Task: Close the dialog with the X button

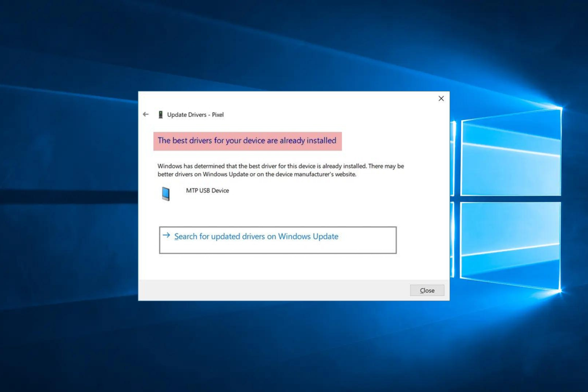Action: 441,99
